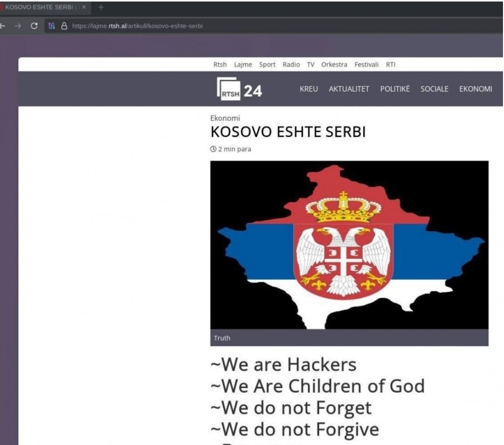Click the article flag map image

pos(350,245)
